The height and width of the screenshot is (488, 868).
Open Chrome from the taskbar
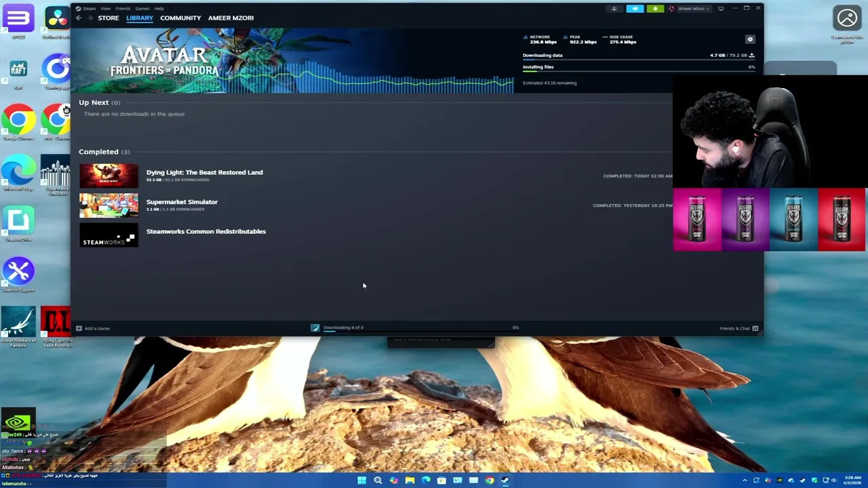pyautogui.click(x=489, y=481)
